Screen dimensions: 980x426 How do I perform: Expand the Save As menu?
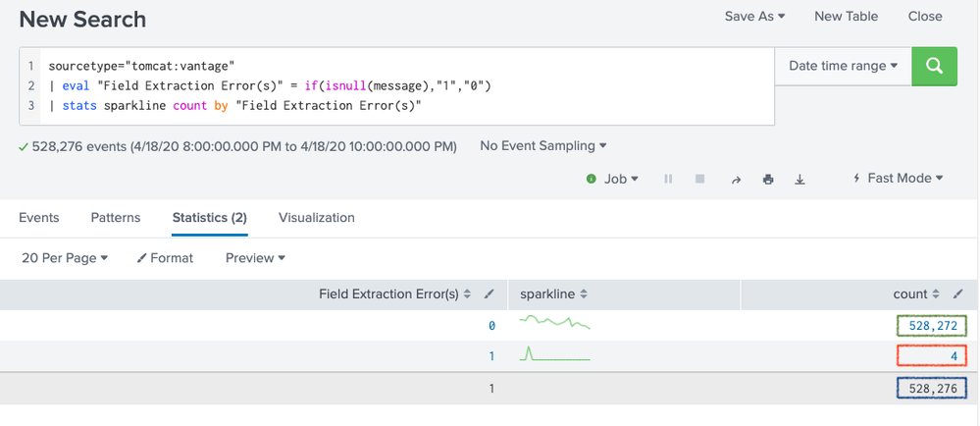pos(754,16)
